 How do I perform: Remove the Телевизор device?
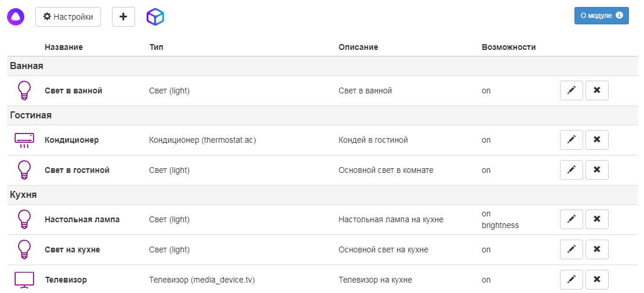coord(596,280)
